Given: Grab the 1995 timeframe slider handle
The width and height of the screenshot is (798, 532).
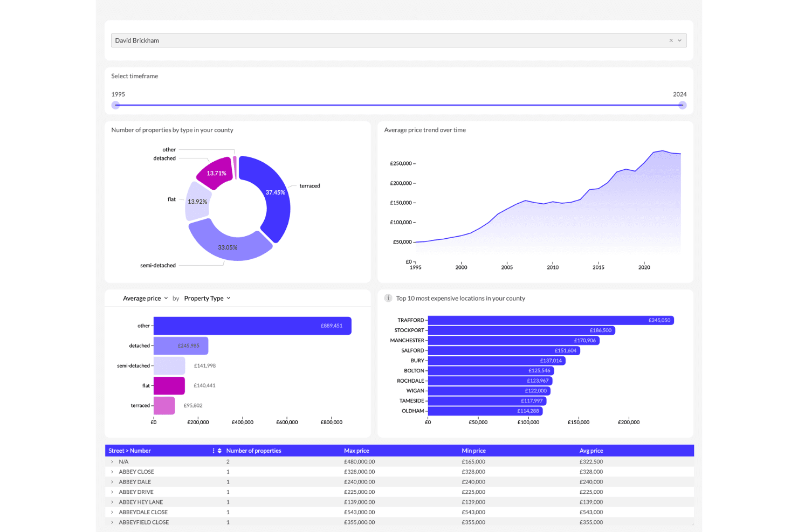Looking at the screenshot, I should [x=115, y=105].
